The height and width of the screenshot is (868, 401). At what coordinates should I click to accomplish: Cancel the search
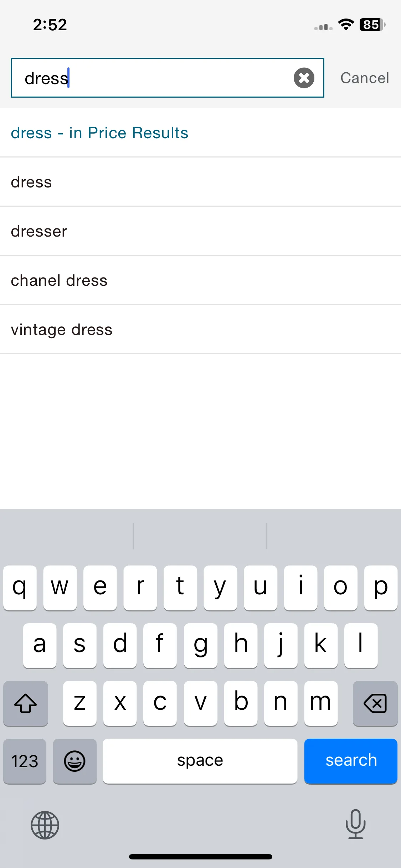click(365, 78)
